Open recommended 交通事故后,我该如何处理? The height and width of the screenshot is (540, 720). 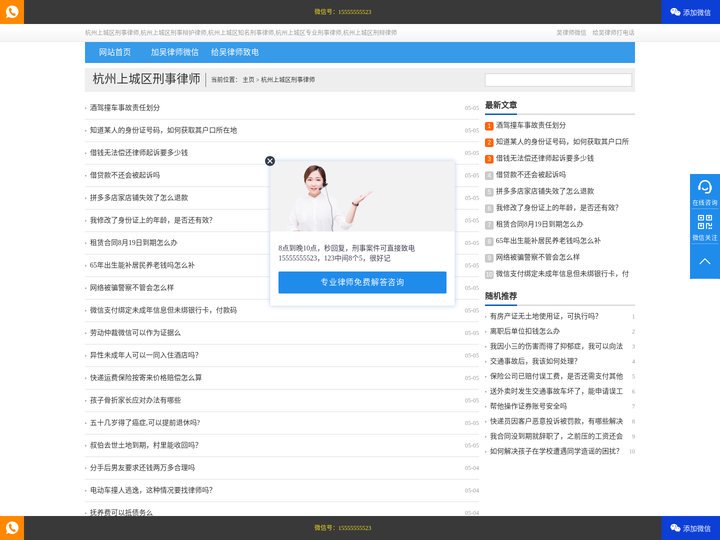pyautogui.click(x=534, y=361)
